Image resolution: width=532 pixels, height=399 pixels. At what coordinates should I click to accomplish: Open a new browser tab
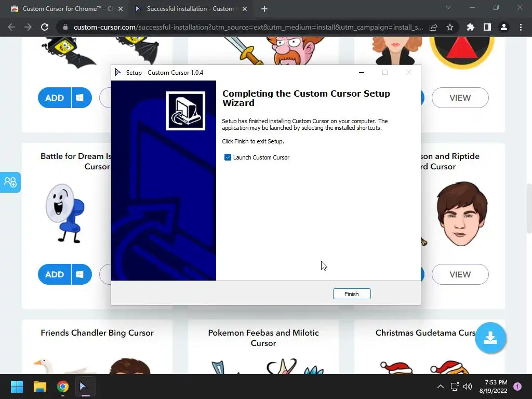point(264,9)
